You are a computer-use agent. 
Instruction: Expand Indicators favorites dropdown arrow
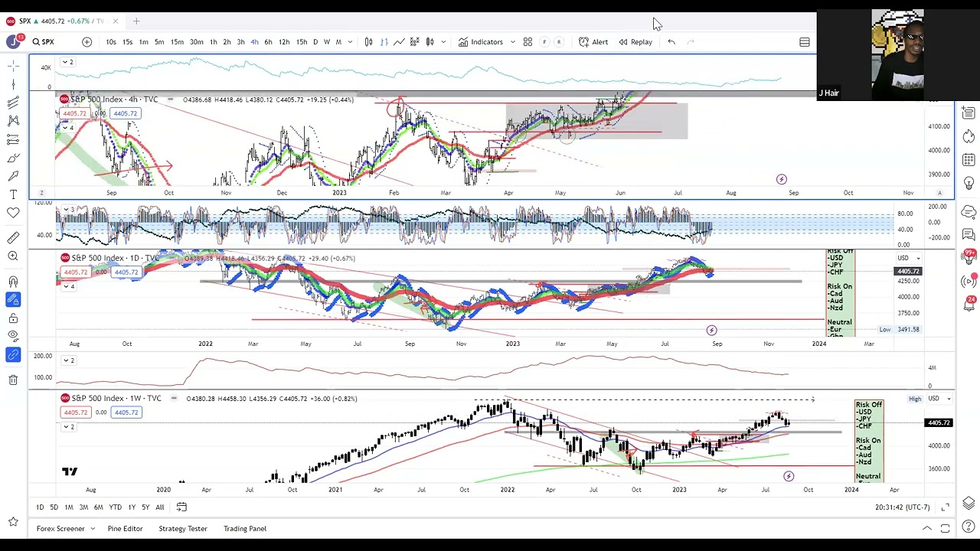coord(512,42)
